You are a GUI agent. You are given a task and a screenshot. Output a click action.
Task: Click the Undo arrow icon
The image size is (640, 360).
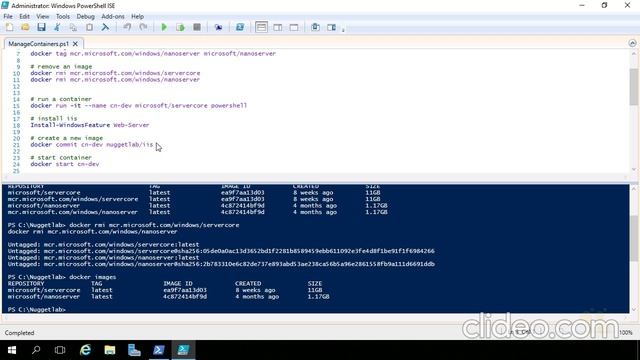(127, 27)
